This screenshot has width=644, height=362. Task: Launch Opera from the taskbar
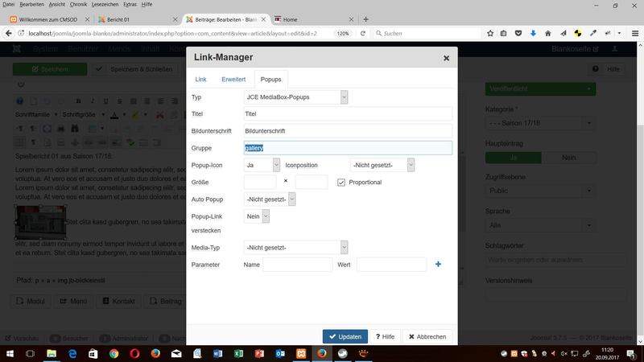pyautogui.click(x=134, y=353)
